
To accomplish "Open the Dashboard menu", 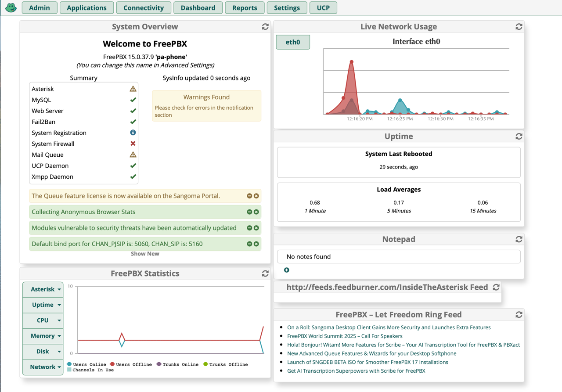I will 198,7.
